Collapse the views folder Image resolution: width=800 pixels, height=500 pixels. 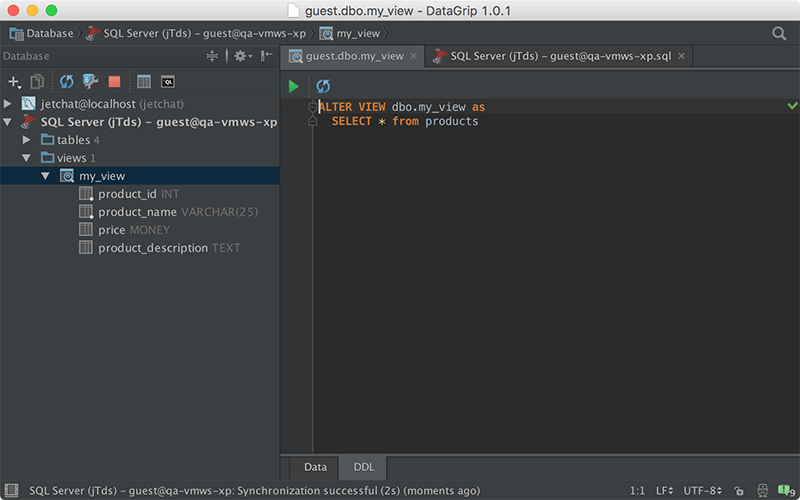pyautogui.click(x=27, y=158)
